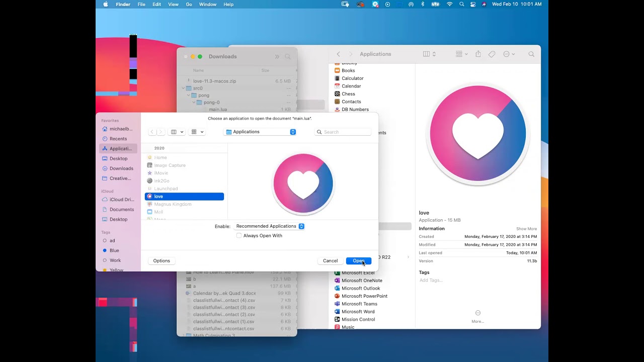Collapse the pong folder in Downloads window
The height and width of the screenshot is (362, 644).
click(189, 95)
